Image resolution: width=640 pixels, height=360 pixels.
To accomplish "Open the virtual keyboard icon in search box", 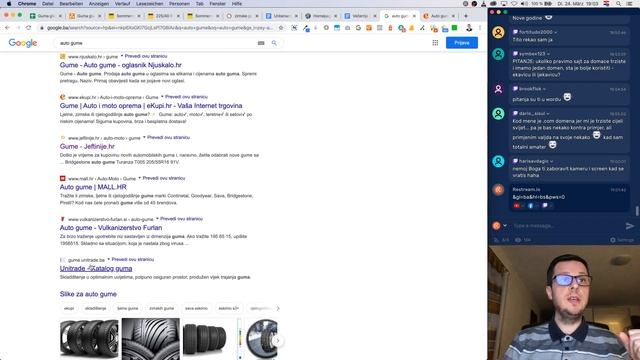I will 261,43.
